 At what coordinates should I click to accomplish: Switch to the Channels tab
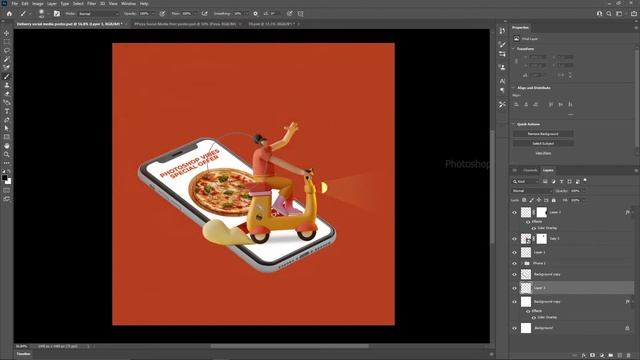point(530,171)
